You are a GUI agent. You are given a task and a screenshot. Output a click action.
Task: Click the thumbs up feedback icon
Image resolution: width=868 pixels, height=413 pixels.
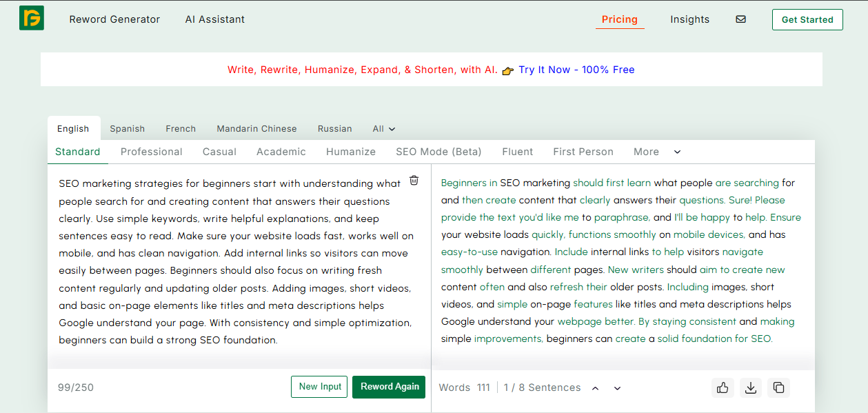tap(723, 387)
